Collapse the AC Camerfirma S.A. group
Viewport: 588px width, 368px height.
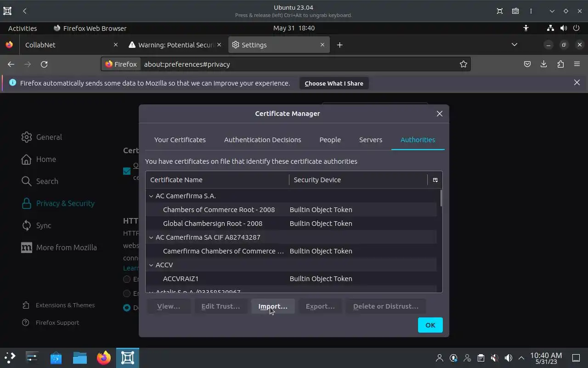pyautogui.click(x=151, y=196)
